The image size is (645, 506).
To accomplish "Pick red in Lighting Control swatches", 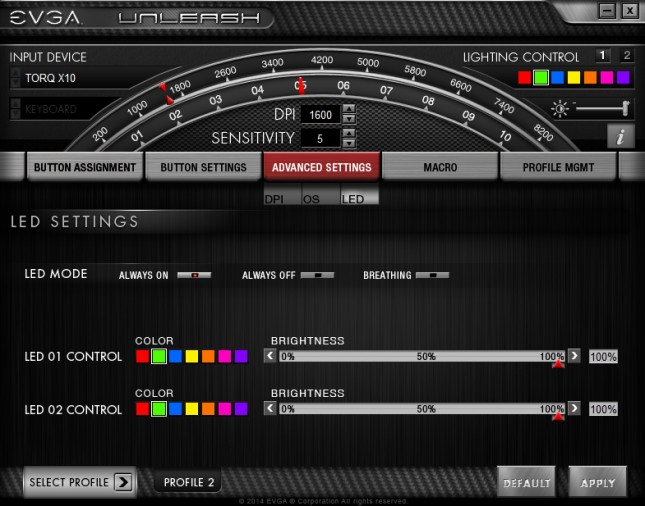I will point(524,77).
